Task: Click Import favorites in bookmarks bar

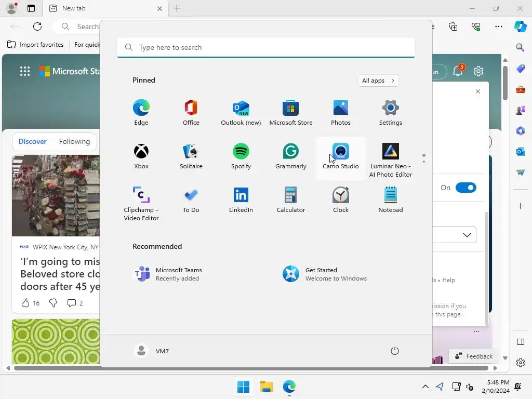Action: (x=35, y=45)
